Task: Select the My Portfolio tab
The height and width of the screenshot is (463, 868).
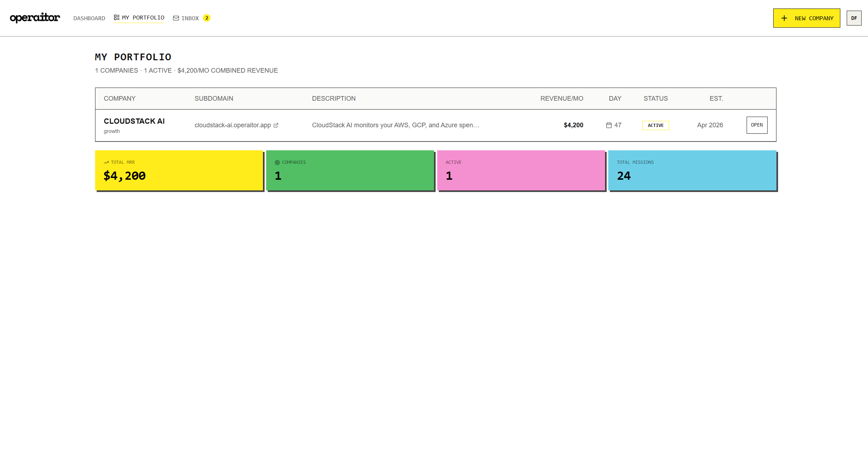Action: coord(139,18)
